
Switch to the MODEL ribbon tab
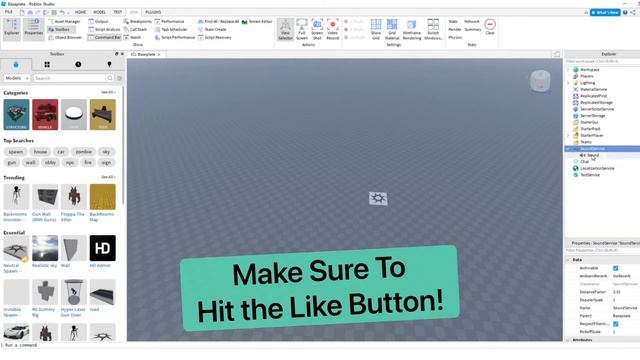(100, 12)
